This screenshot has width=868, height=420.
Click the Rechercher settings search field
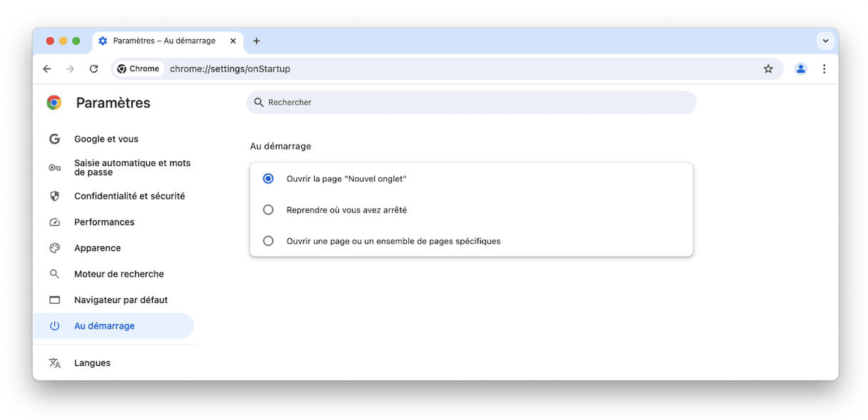tap(471, 103)
